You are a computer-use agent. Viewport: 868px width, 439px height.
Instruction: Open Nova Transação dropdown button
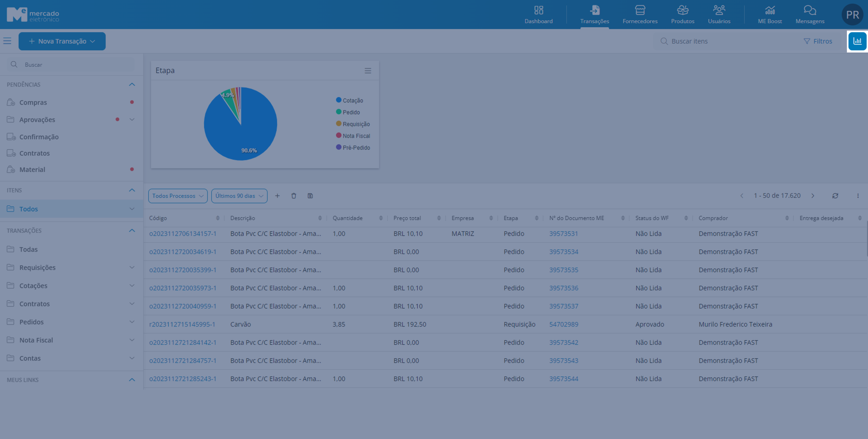(62, 41)
